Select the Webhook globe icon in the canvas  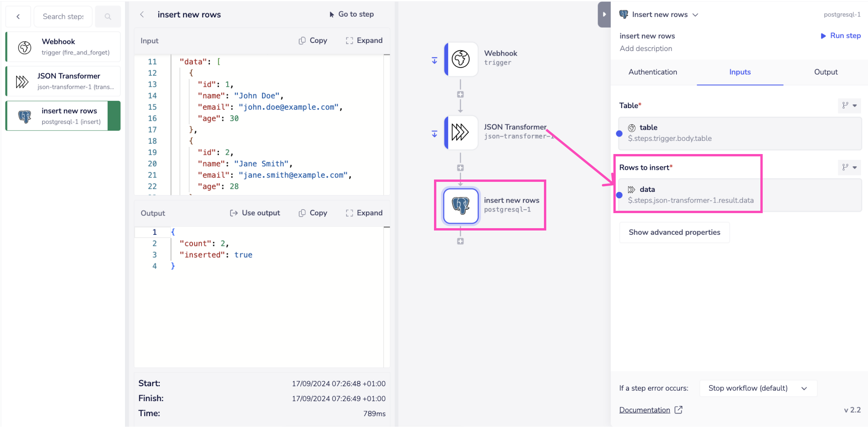pyautogui.click(x=460, y=59)
